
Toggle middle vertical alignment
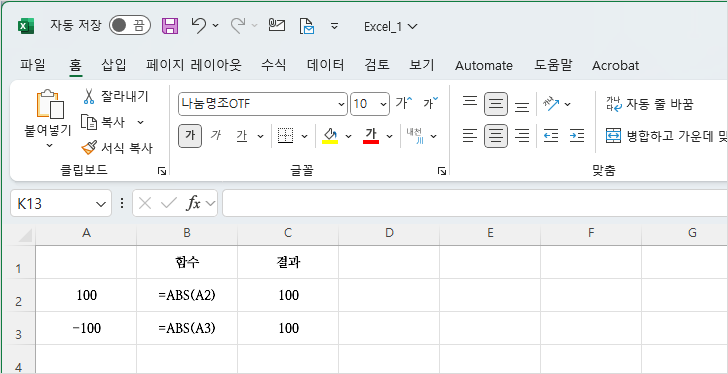pos(496,104)
